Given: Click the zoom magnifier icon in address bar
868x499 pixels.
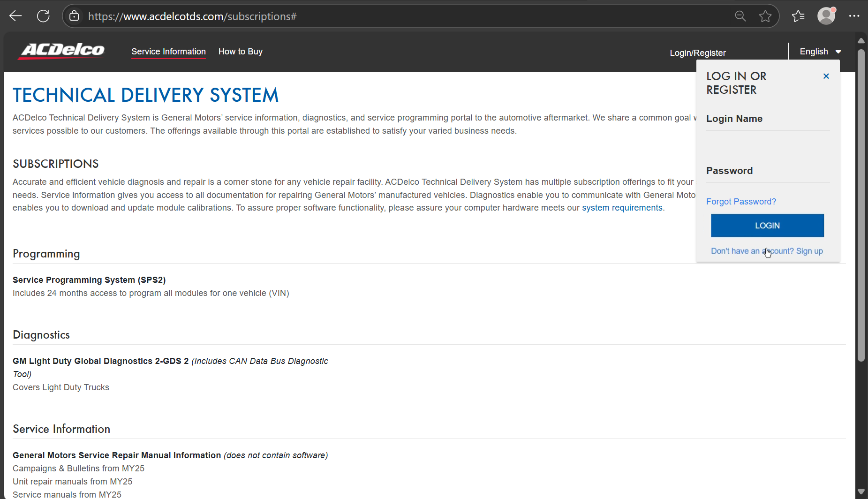Looking at the screenshot, I should 740,16.
